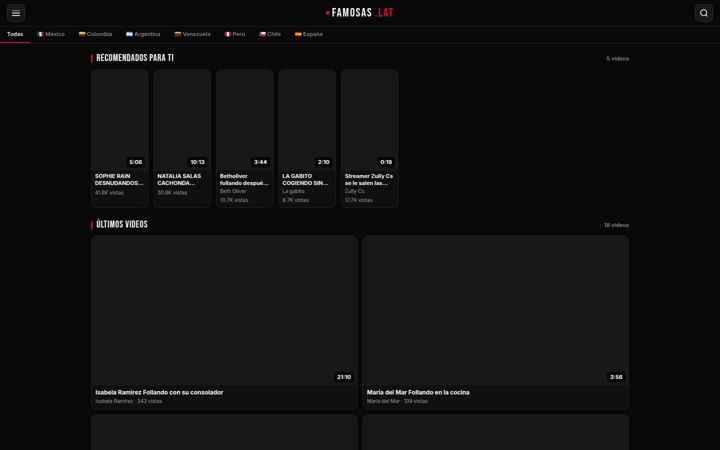Select the Todas tab

click(x=15, y=34)
